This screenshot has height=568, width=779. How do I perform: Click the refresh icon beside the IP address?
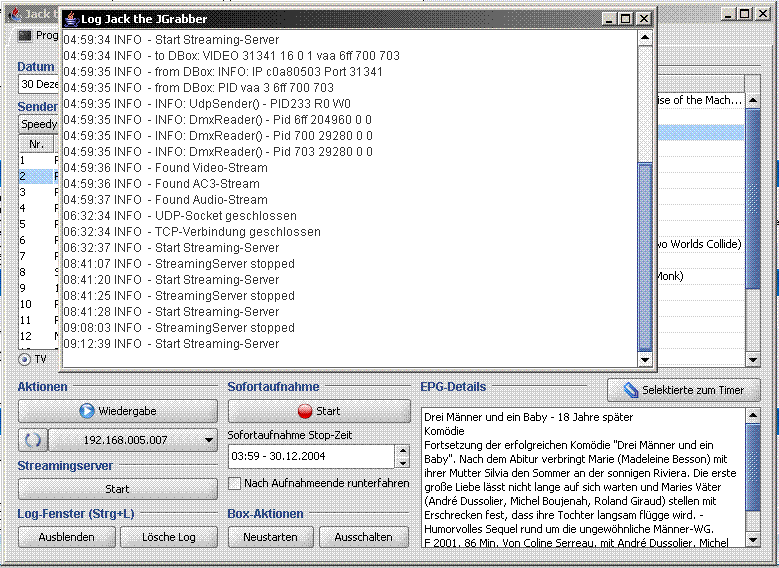tap(32, 440)
